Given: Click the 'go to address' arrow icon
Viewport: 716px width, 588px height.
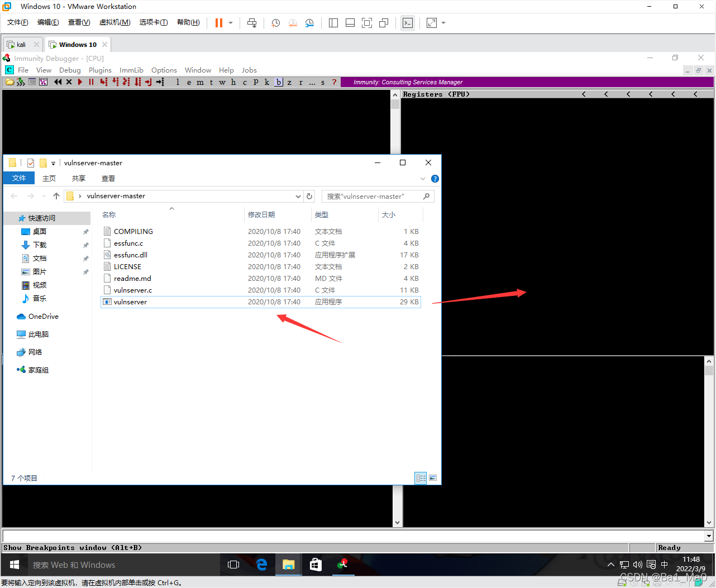Looking at the screenshot, I should click(x=160, y=82).
